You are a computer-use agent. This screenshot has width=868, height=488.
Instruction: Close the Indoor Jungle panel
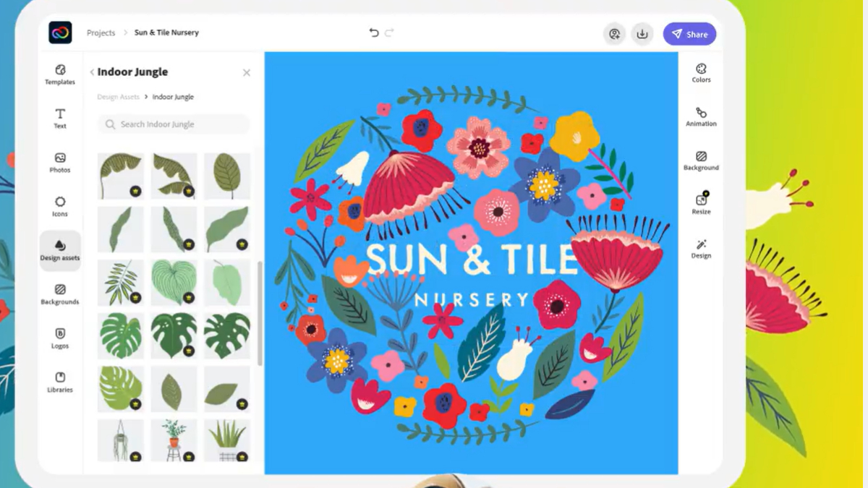[x=246, y=72]
